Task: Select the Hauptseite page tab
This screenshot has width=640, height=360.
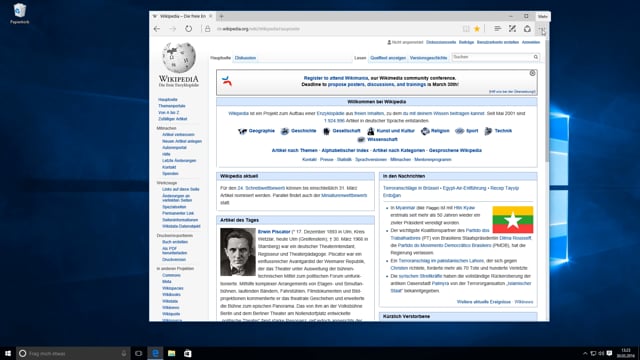Action: point(220,58)
